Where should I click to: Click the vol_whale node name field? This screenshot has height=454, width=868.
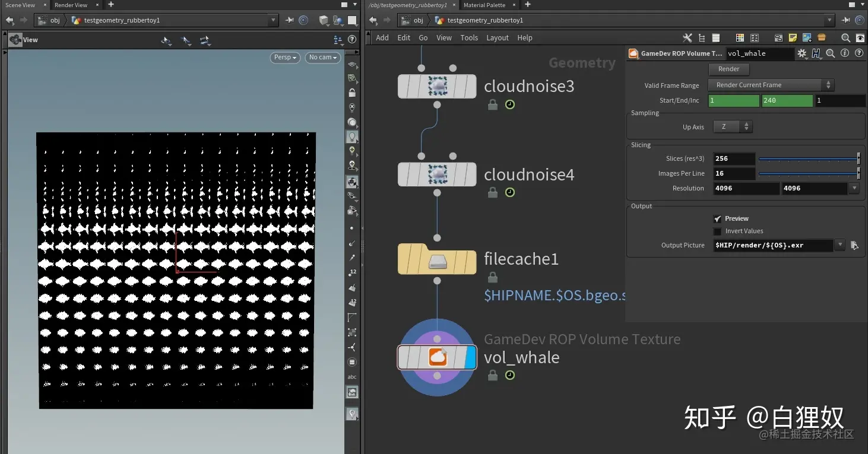[x=761, y=53]
